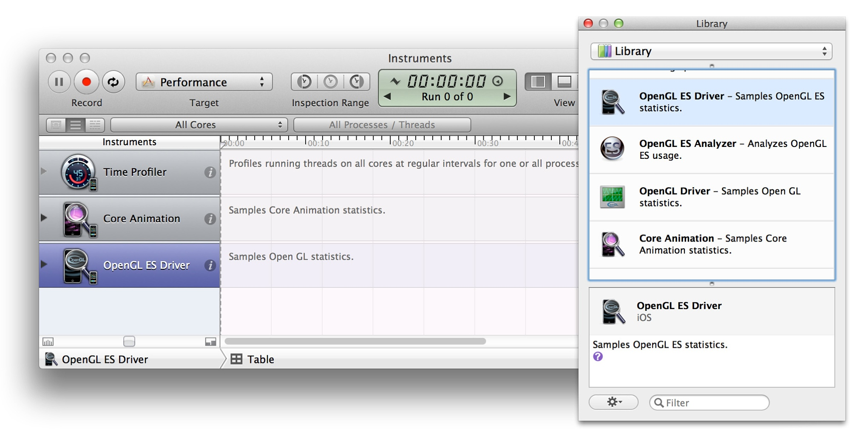Open Time Profiler info inspector
The width and height of the screenshot is (868, 445).
[x=210, y=172]
